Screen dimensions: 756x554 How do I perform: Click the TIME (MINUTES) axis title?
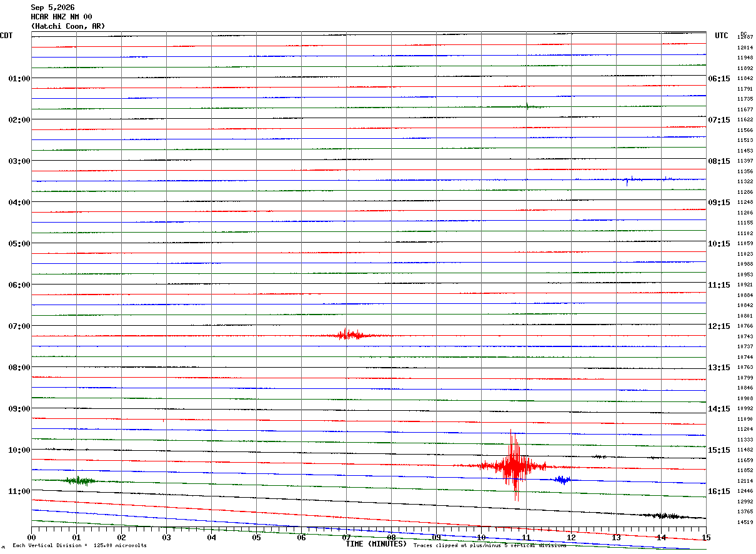tap(376, 544)
